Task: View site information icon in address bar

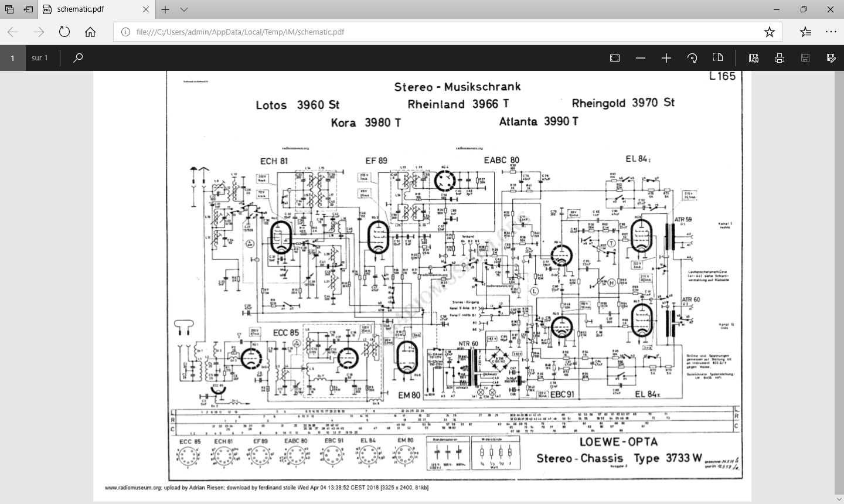Action: pos(125,32)
